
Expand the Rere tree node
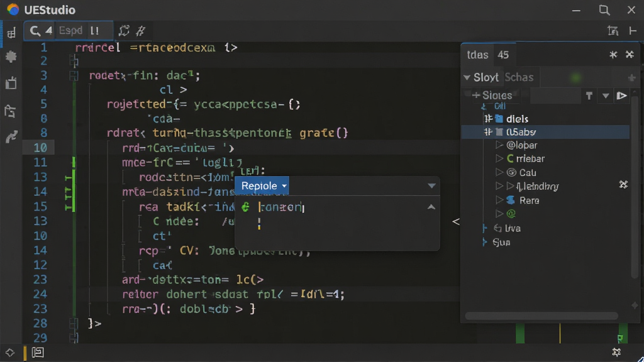(499, 200)
